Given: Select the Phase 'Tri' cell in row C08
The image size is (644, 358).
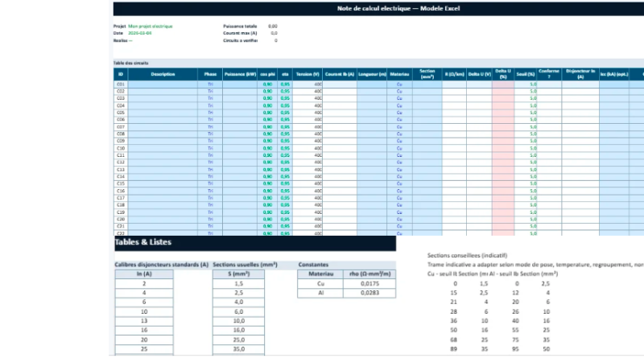Looking at the screenshot, I should pos(210,134).
